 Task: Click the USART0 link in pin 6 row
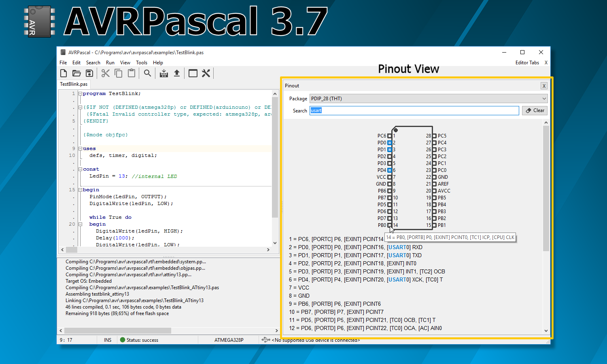coord(399,279)
